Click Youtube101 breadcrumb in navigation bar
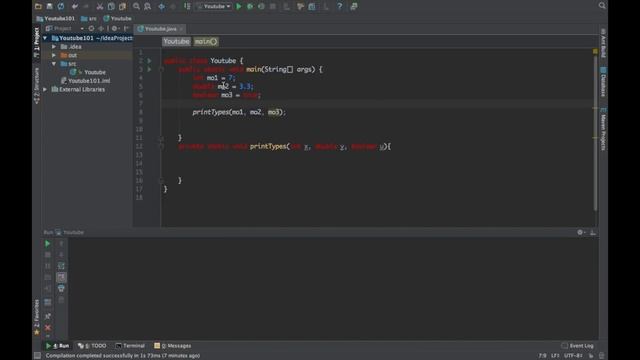 pos(56,18)
